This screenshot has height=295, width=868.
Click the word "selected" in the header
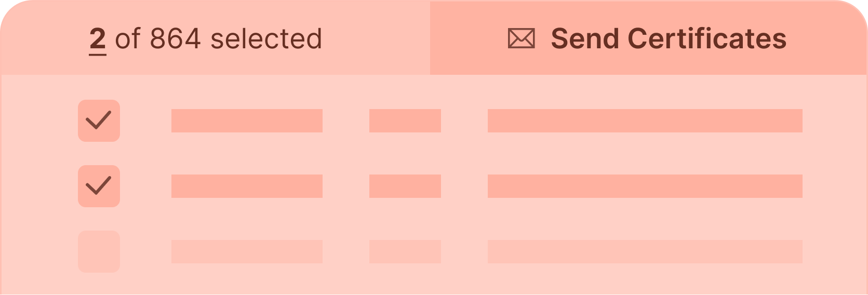pyautogui.click(x=266, y=39)
